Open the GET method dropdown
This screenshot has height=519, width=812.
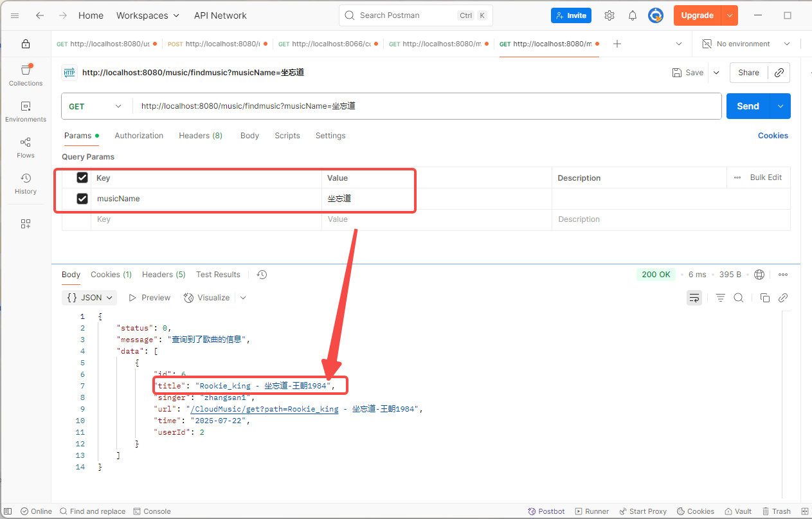[96, 106]
